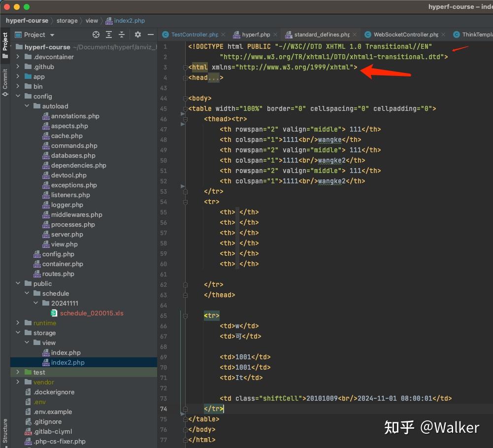The height and width of the screenshot is (448, 493).
Task: Collapse the body tag fold on line 44
Action: tap(184, 99)
